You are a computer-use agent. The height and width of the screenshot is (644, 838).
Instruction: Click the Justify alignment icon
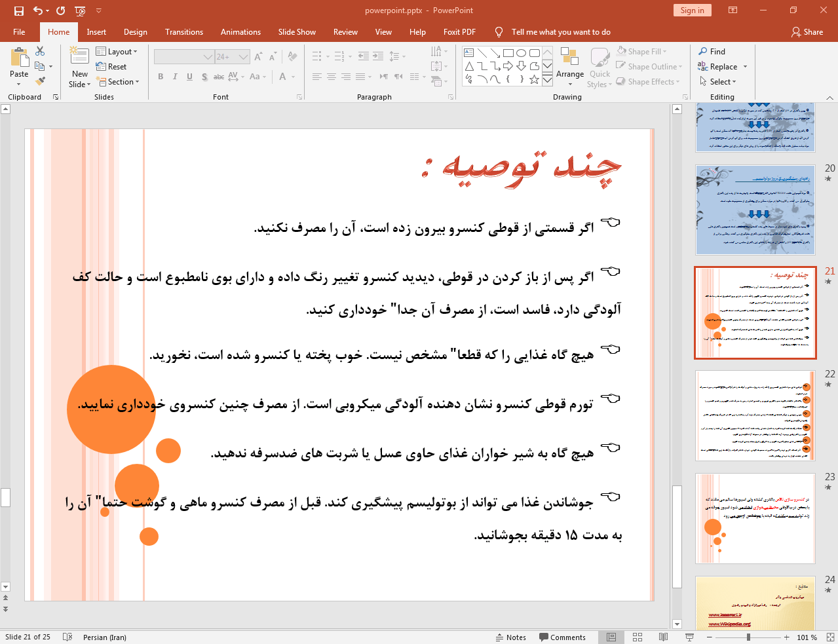click(x=360, y=77)
